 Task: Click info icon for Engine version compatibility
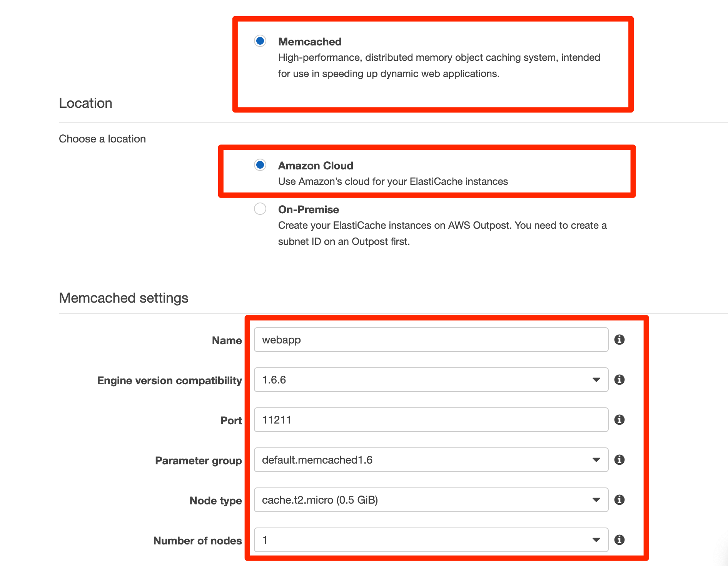tap(619, 380)
